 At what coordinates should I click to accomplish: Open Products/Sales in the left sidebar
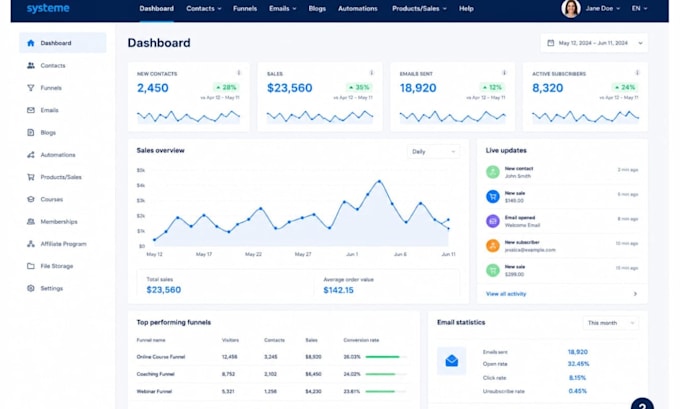54,177
